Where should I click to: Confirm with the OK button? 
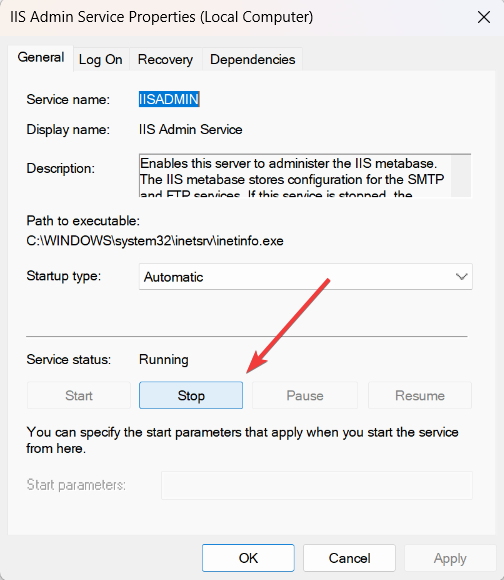click(248, 558)
